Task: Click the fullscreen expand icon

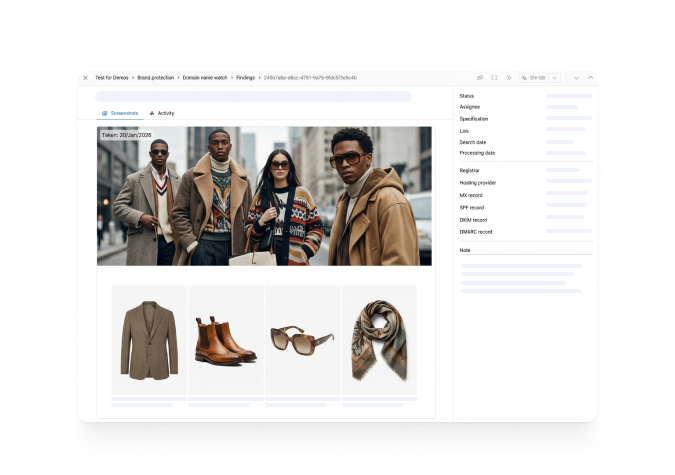Action: click(x=494, y=78)
